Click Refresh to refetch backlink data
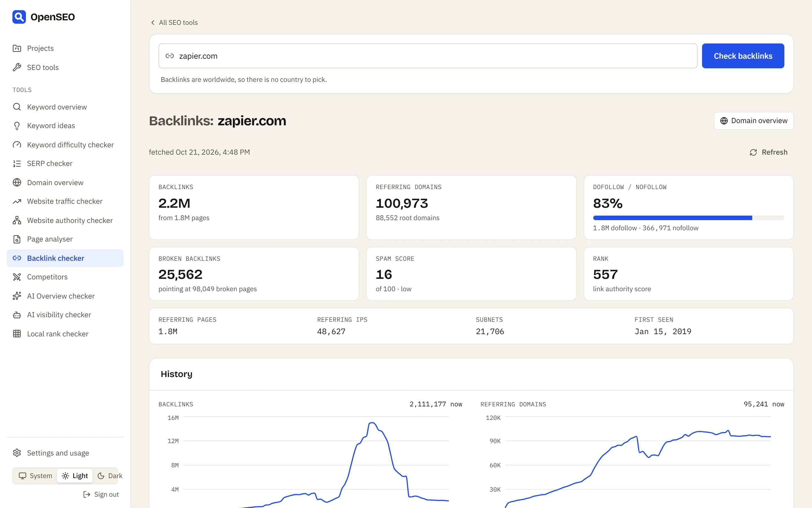This screenshot has width=812, height=508. pos(768,152)
